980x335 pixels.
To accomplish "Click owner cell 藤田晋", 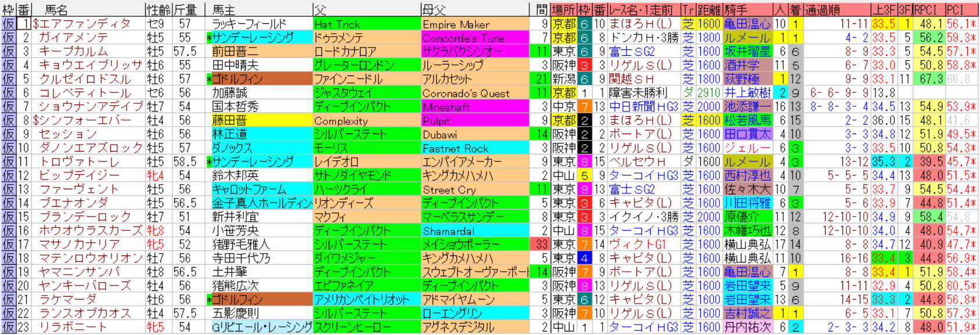I will [229, 120].
